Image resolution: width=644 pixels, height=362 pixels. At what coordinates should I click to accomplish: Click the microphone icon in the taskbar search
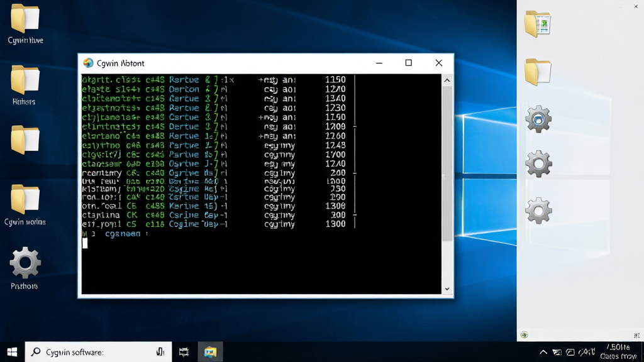tap(160, 352)
